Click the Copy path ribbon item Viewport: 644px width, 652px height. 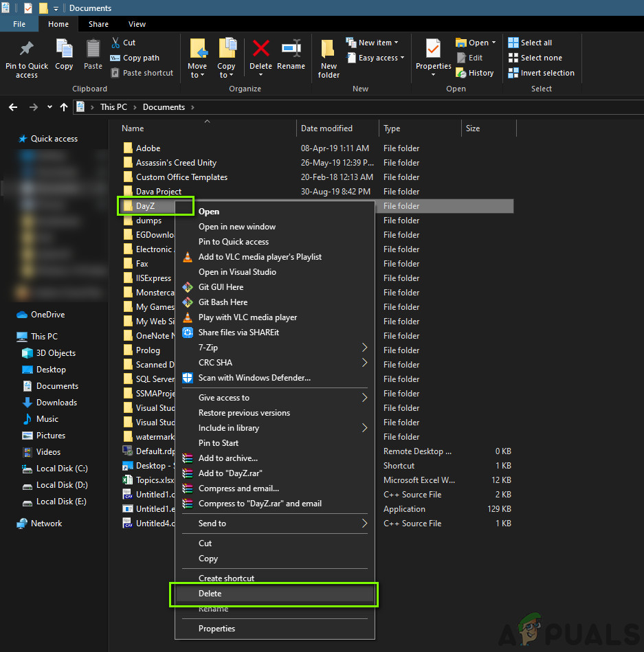coord(135,58)
